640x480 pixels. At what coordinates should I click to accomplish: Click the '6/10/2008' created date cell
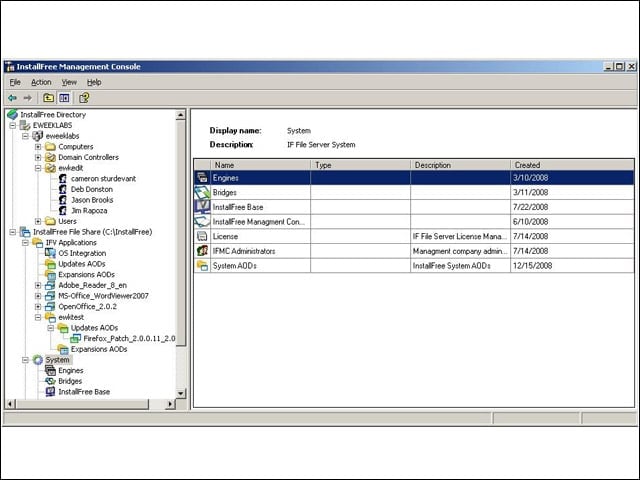click(x=573, y=222)
